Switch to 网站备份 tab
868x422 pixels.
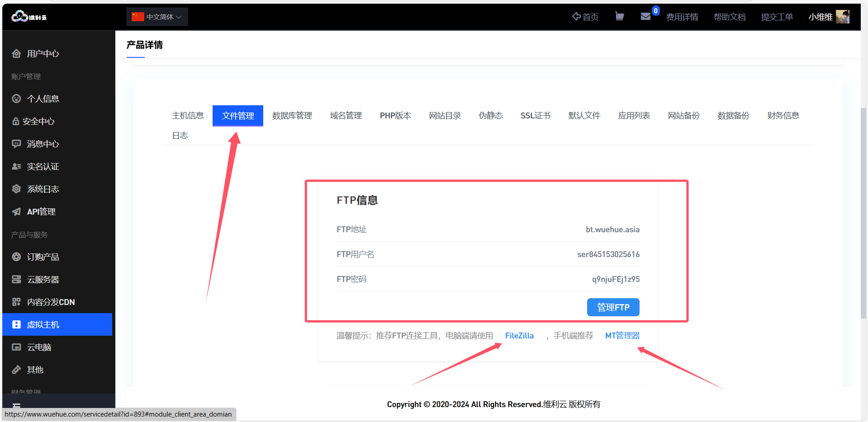click(684, 116)
